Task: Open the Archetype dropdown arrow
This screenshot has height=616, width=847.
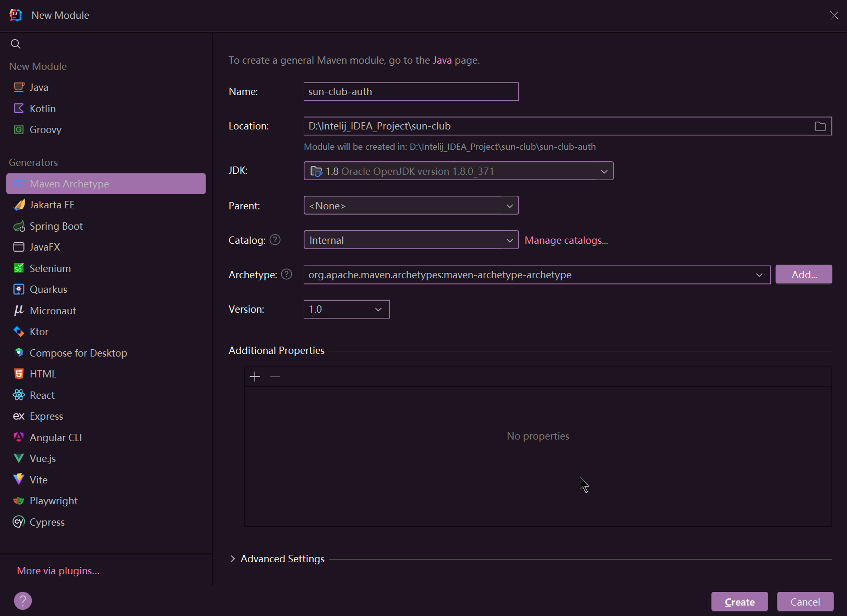Action: click(x=759, y=275)
